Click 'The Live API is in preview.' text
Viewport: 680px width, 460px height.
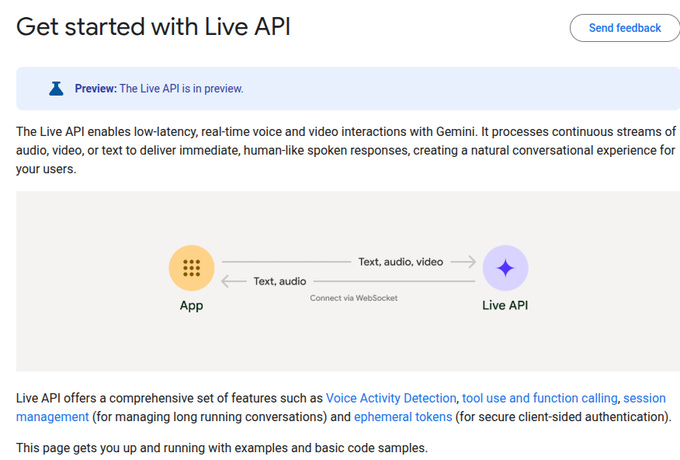[x=181, y=88]
